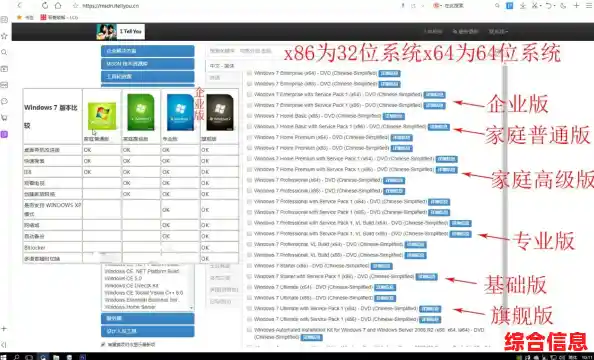
Task: Reload the page with the refresh icon
Action: pyautogui.click(x=45, y=5)
